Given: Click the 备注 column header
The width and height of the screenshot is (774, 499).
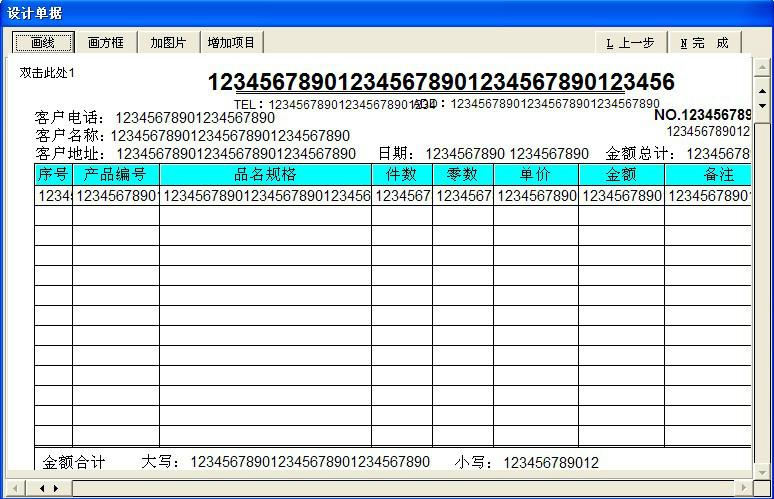Looking at the screenshot, I should [x=708, y=174].
